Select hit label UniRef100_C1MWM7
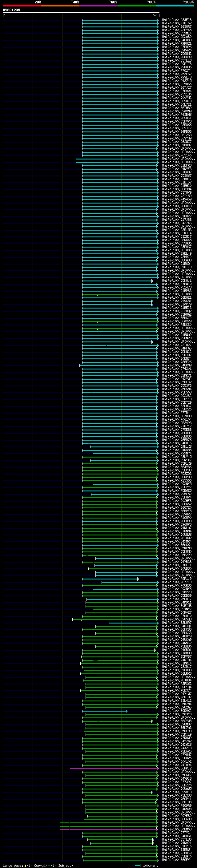197x868 pixels. pos(177,145)
